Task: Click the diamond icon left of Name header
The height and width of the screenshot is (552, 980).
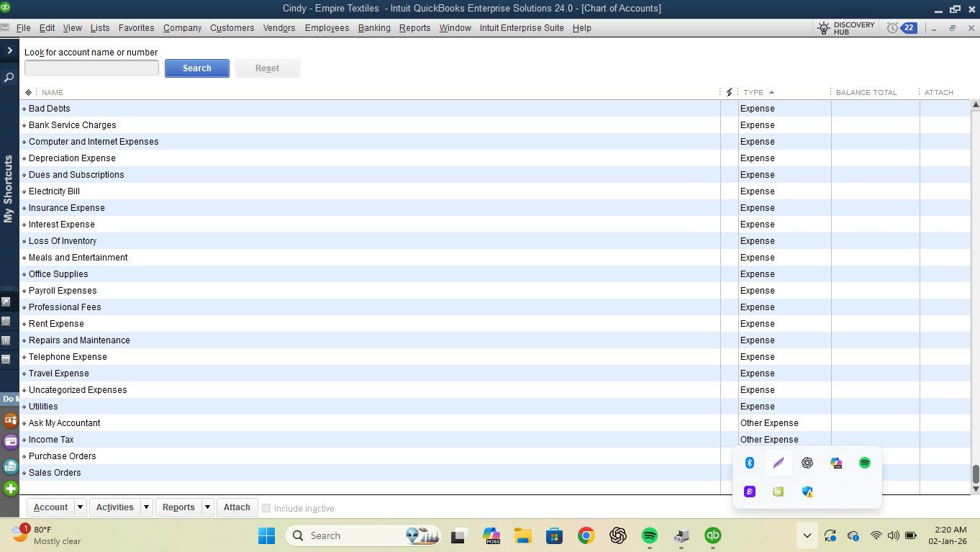Action: pyautogui.click(x=28, y=92)
